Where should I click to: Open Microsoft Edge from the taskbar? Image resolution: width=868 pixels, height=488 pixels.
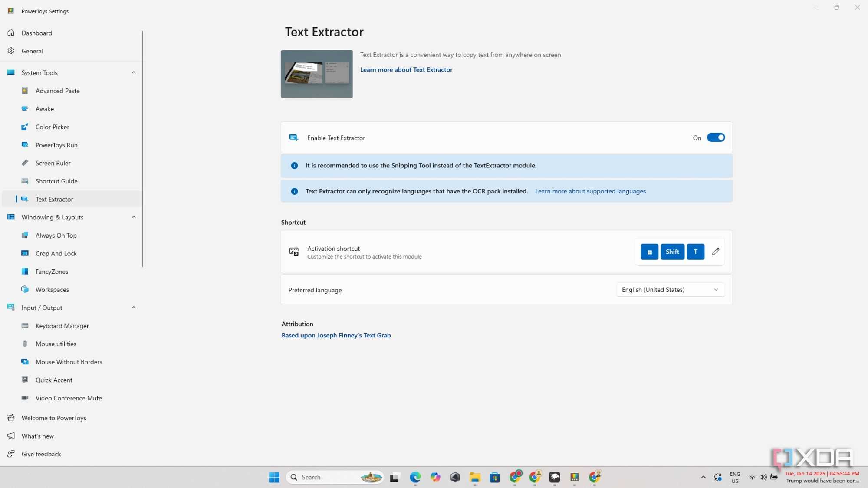point(415,477)
